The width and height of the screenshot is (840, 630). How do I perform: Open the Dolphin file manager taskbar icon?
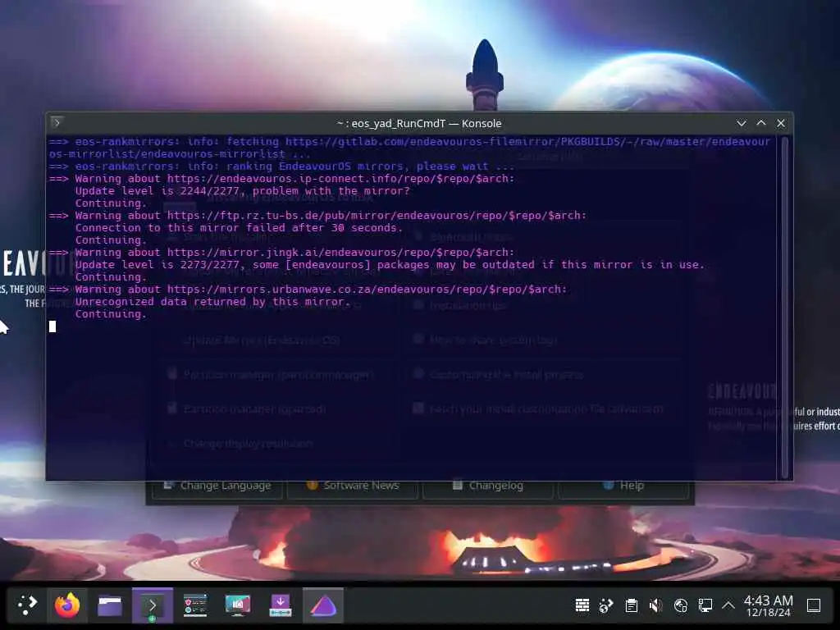[110, 605]
